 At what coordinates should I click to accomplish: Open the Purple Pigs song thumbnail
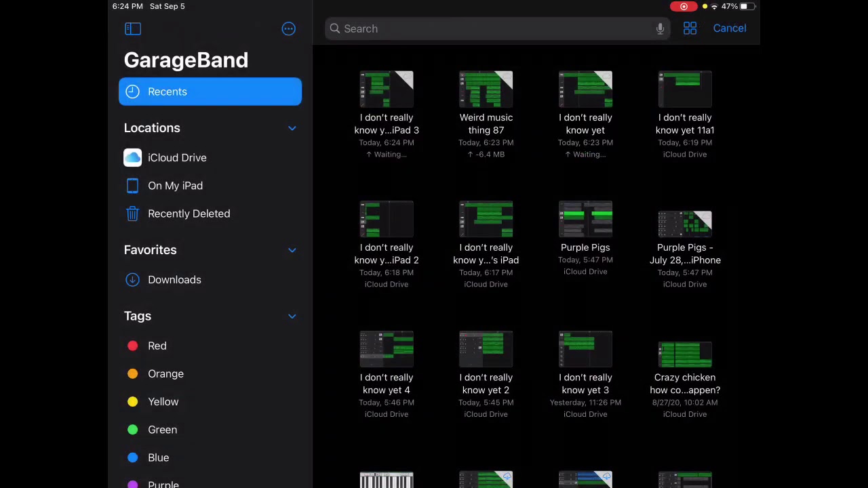(585, 220)
